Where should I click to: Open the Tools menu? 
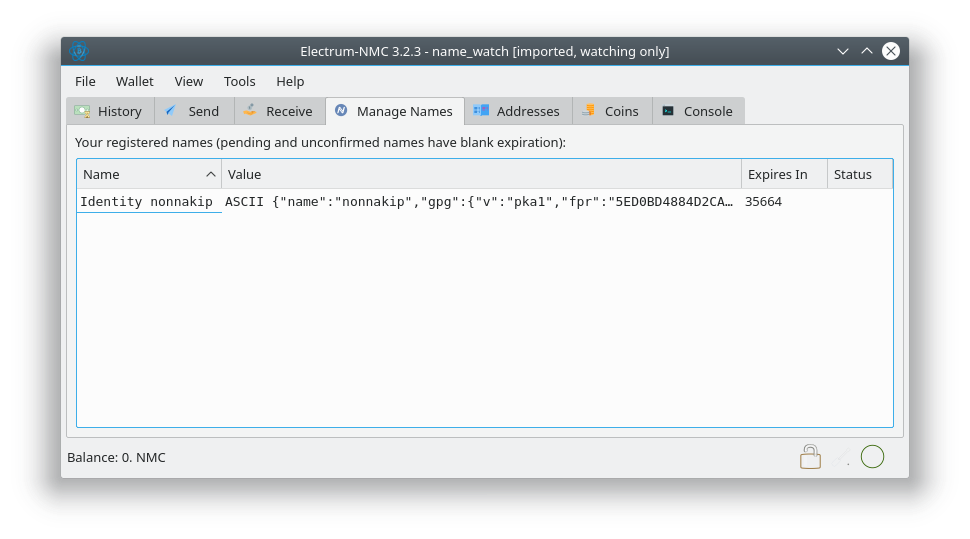(x=239, y=82)
